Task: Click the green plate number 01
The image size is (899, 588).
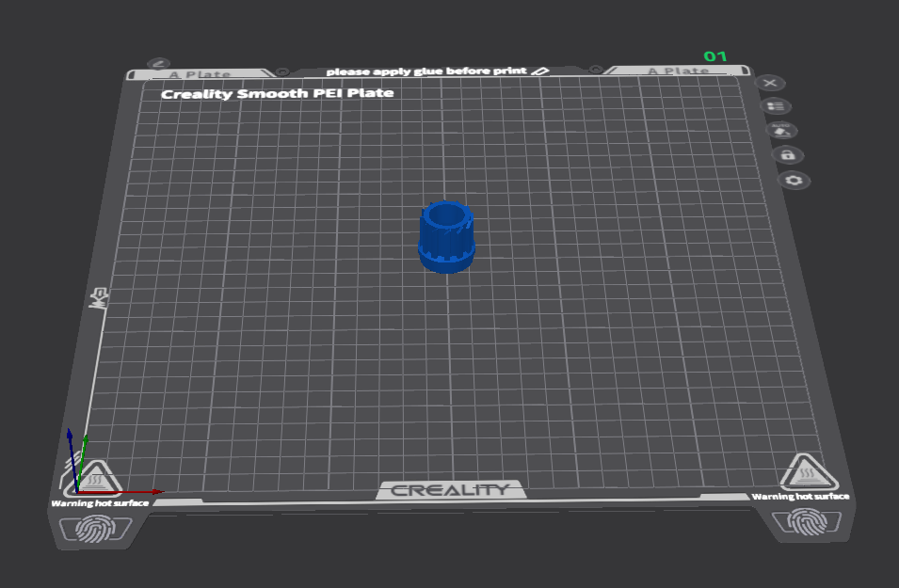Action: [x=715, y=56]
